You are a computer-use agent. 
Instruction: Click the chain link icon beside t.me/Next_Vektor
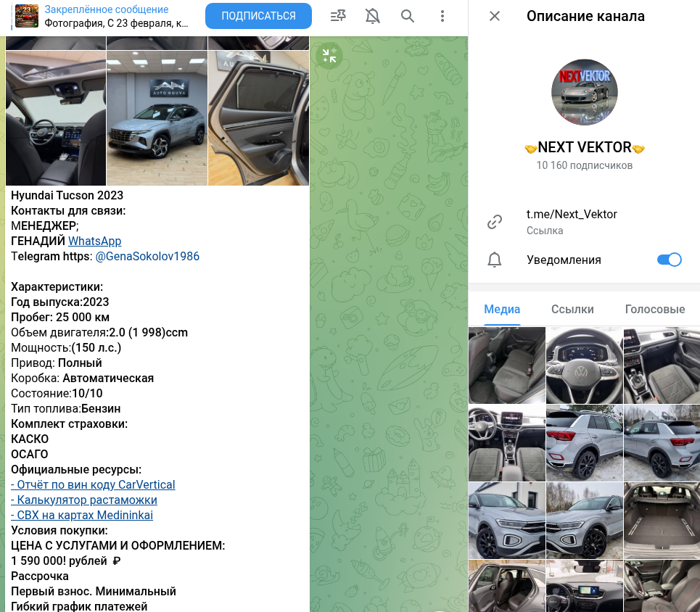click(x=495, y=222)
